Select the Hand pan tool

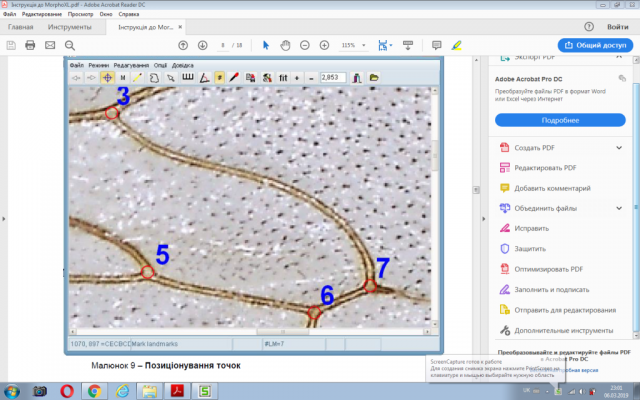[x=285, y=45]
